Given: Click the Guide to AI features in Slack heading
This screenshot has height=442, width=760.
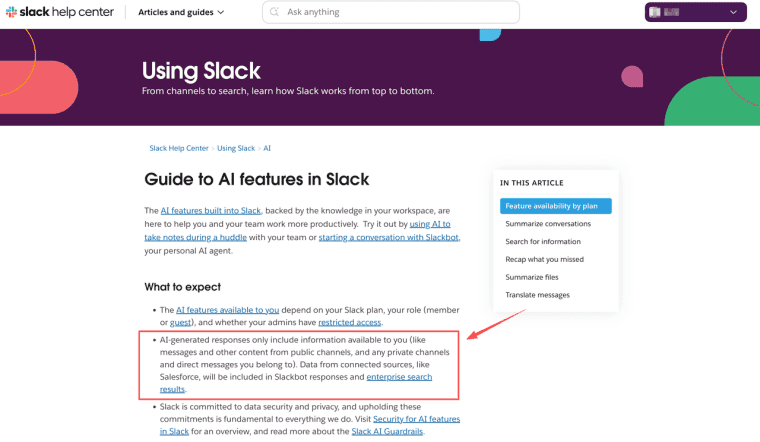Looking at the screenshot, I should pyautogui.click(x=257, y=179).
